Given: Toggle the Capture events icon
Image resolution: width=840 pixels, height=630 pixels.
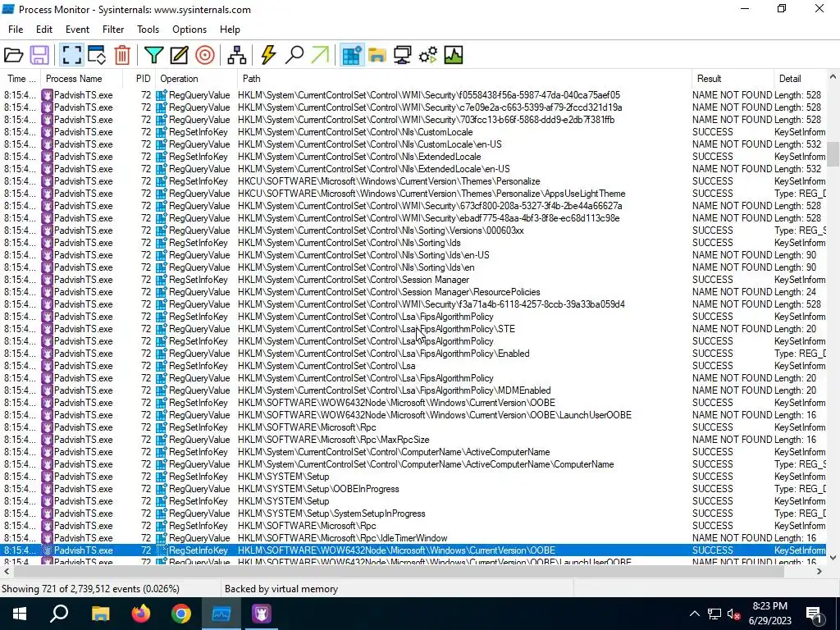Looking at the screenshot, I should (71, 55).
